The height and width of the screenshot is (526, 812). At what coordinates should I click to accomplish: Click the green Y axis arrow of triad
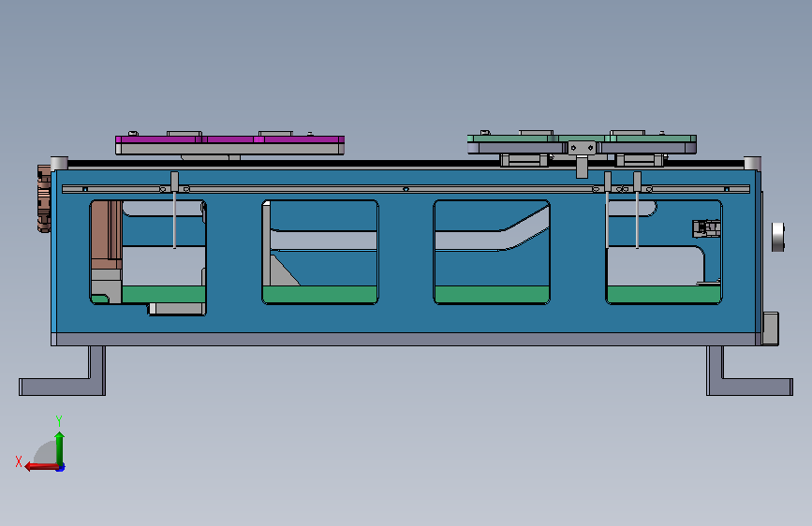[x=60, y=447]
